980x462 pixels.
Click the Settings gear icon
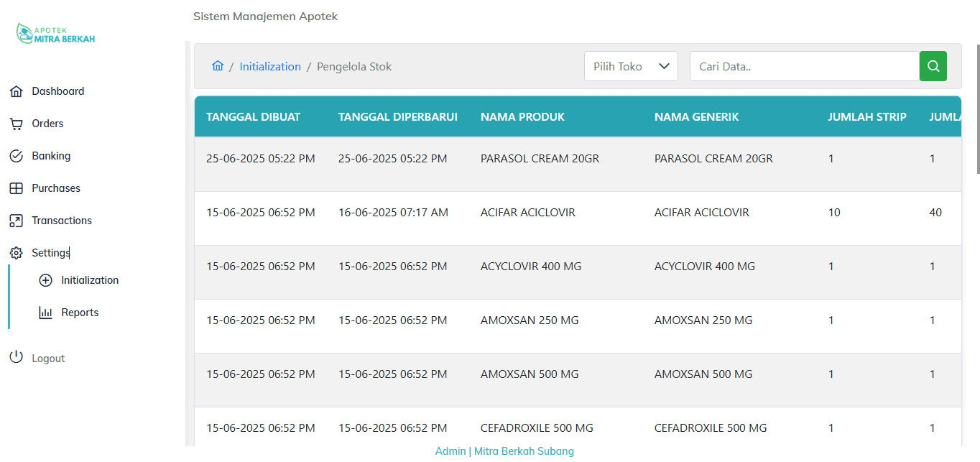[16, 253]
